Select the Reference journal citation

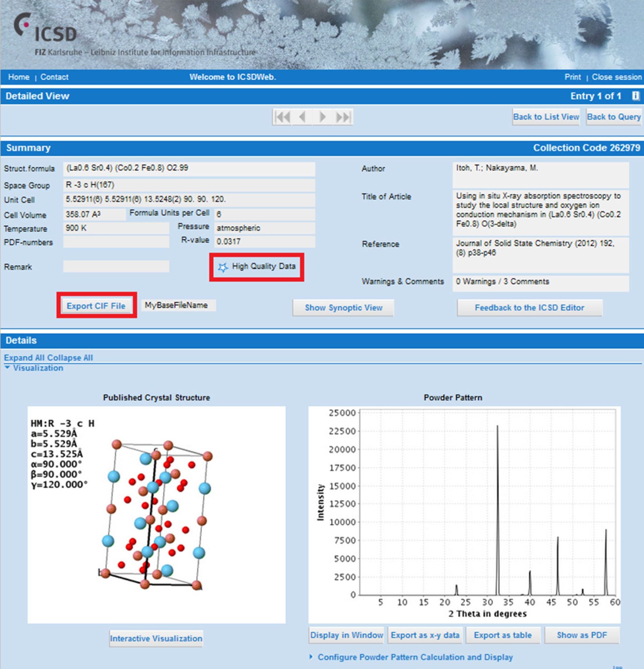541,255
